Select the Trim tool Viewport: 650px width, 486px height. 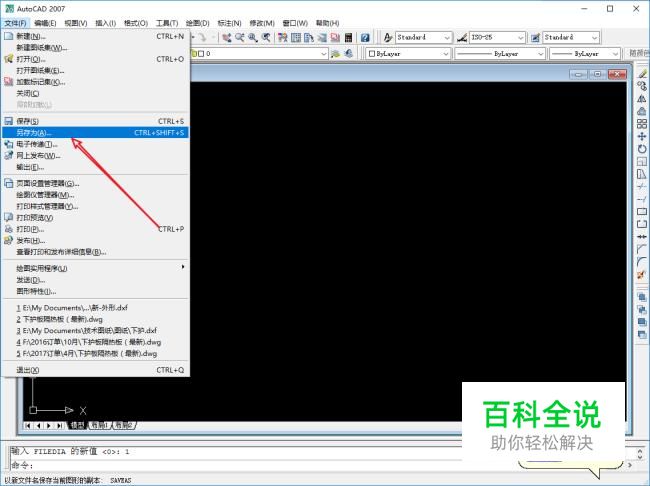tap(642, 186)
